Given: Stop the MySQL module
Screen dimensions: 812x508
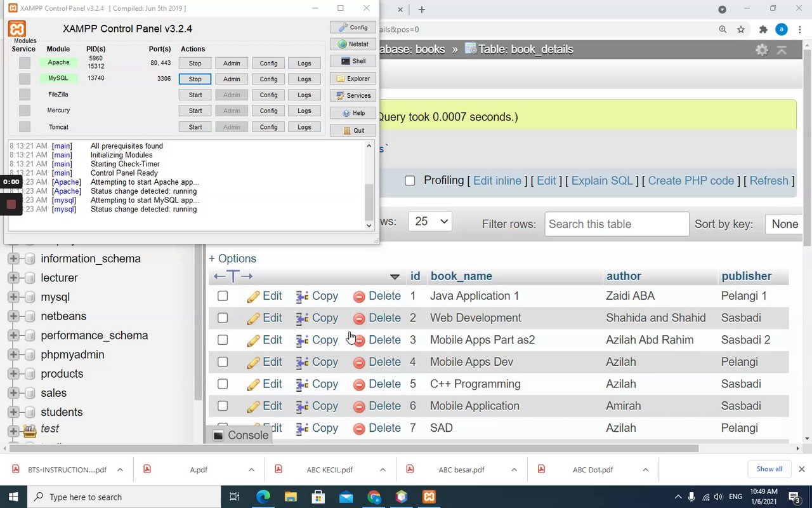Looking at the screenshot, I should 195,79.
